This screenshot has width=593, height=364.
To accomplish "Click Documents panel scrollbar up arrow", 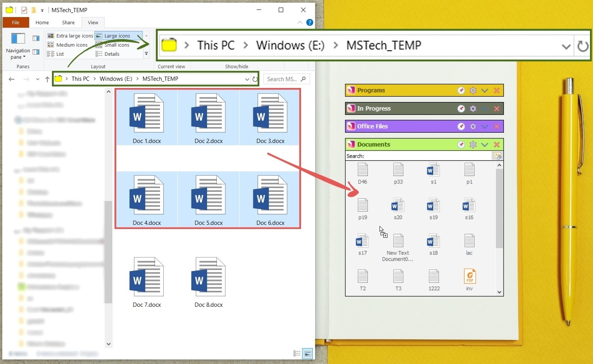I will pyautogui.click(x=499, y=165).
